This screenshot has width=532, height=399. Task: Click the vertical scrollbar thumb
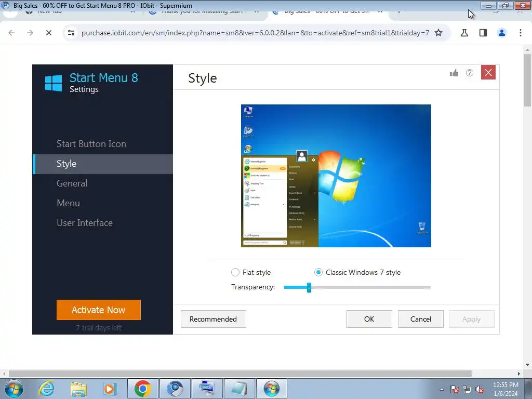tap(527, 79)
